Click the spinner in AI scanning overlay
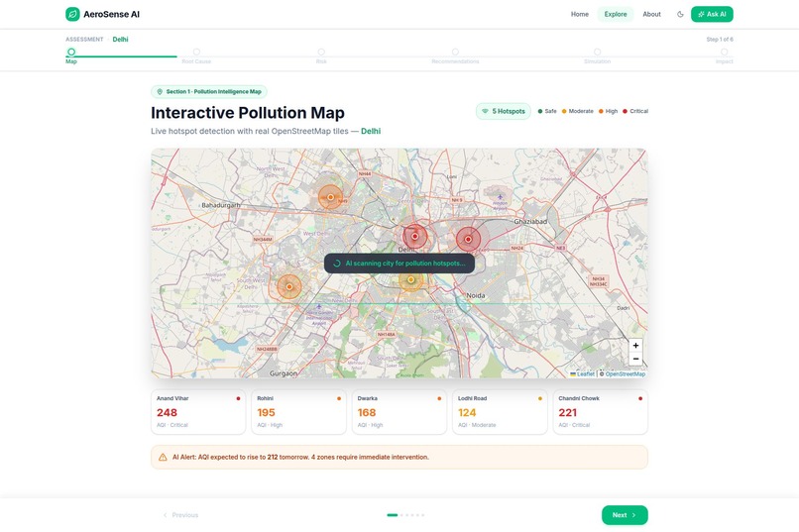The image size is (799, 532). pos(337,264)
